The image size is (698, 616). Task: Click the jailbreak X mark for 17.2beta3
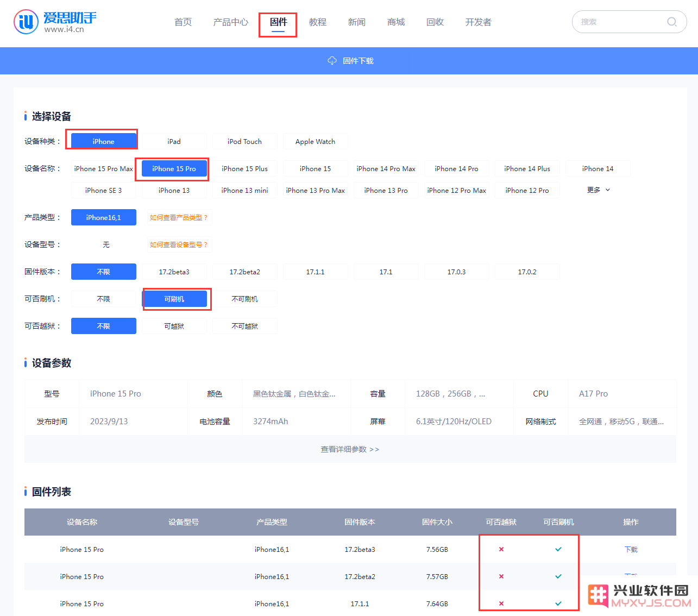coord(501,549)
